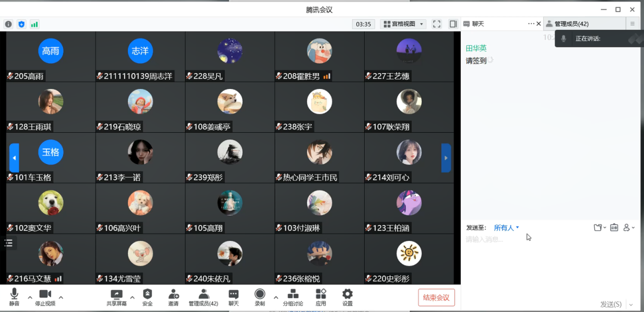
Task: Open the Apps (应用) icon
Action: [320, 298]
